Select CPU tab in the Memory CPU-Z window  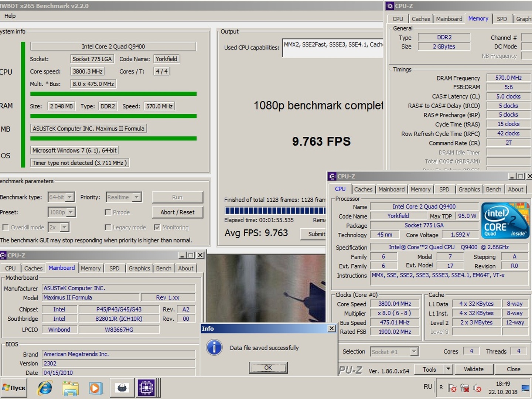(398, 19)
